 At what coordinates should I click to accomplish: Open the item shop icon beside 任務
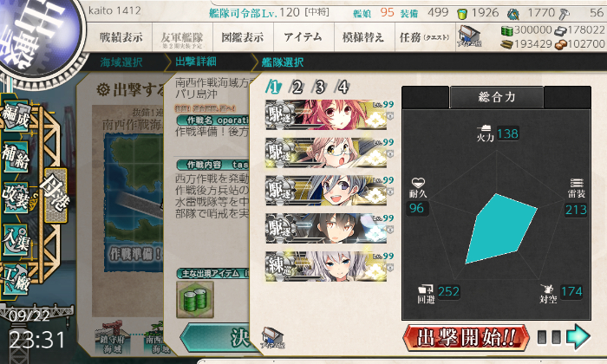(469, 36)
